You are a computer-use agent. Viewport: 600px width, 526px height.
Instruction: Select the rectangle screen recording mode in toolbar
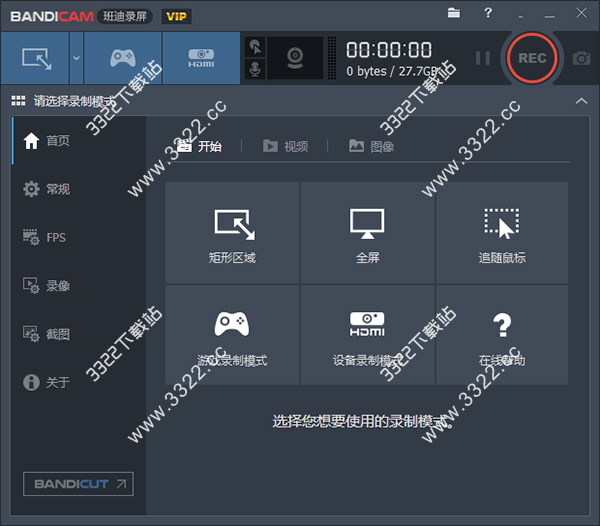(x=35, y=58)
